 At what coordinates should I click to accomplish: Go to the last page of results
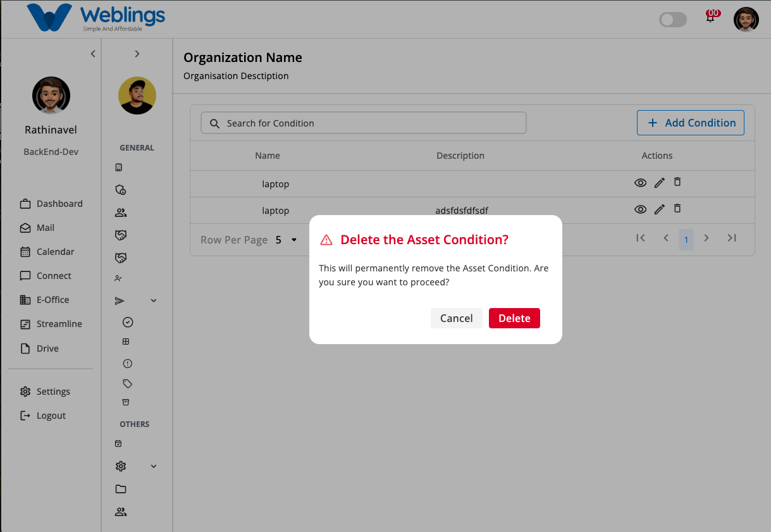pyautogui.click(x=732, y=238)
